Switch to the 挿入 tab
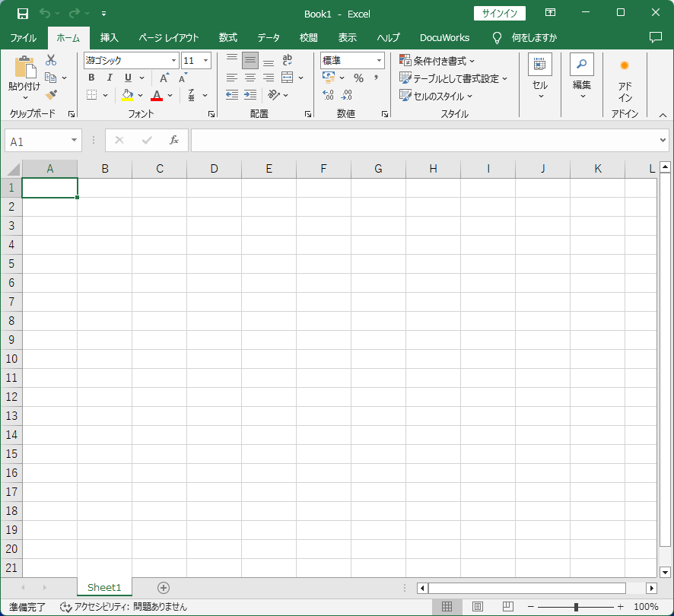 110,38
